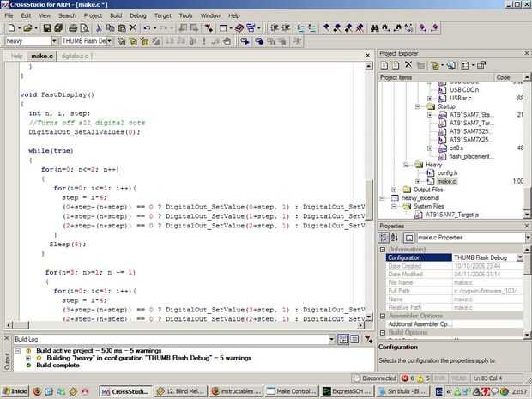Screen dimensions: 532x399
Task: Expand the Output Files folder node
Action: tap(395, 190)
